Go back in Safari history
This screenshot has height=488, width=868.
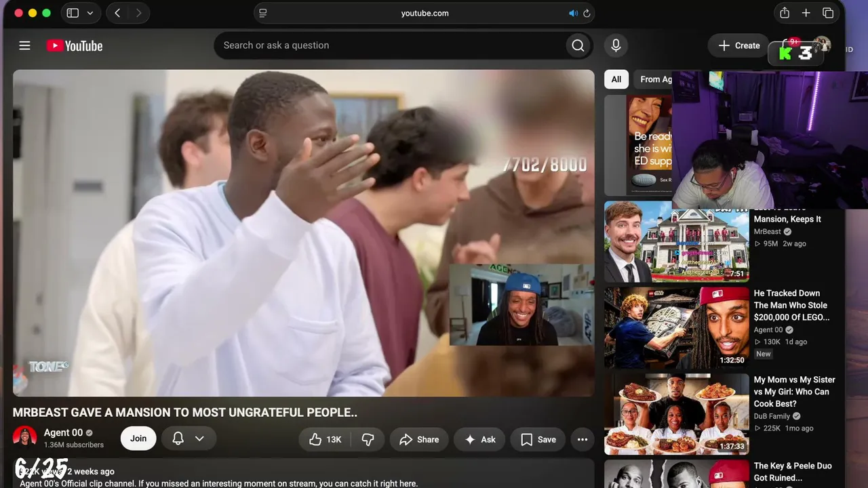click(117, 13)
